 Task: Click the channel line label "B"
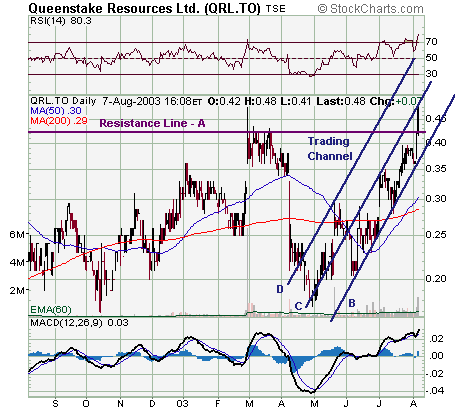coord(352,303)
